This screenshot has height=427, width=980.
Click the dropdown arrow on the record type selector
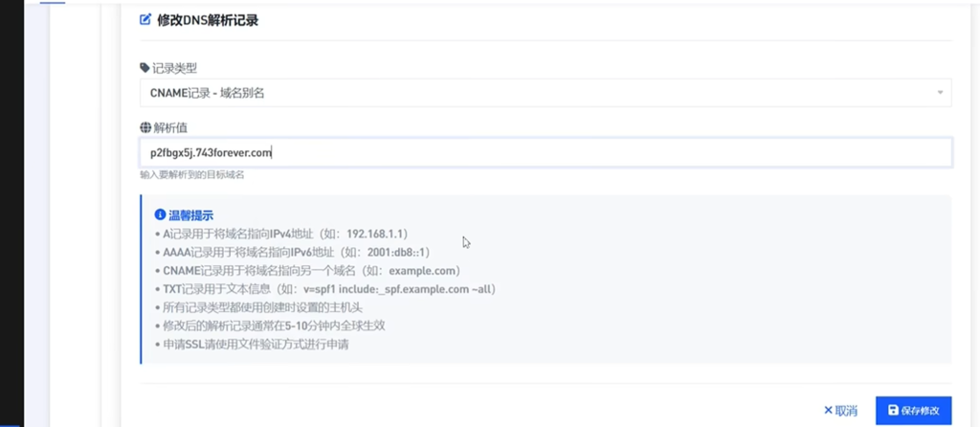940,93
